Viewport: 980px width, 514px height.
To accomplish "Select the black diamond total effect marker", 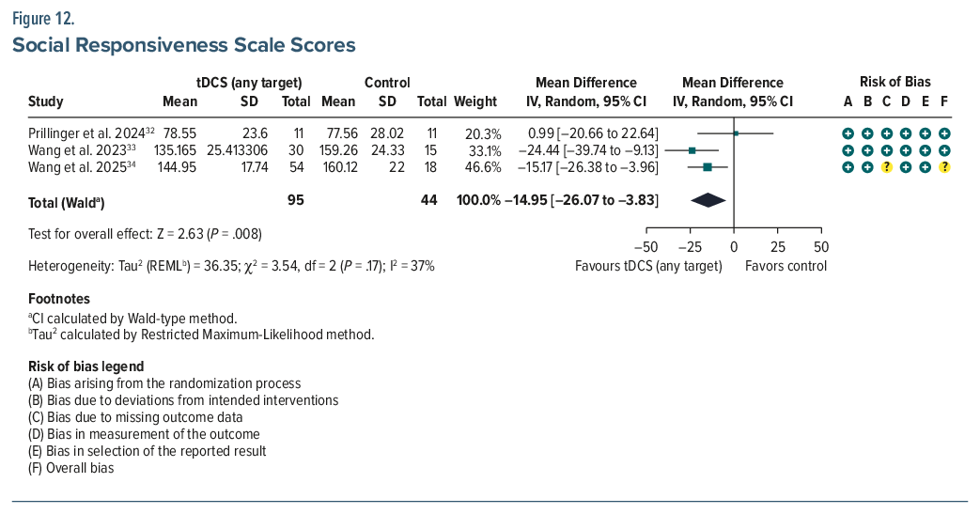I will [x=708, y=200].
